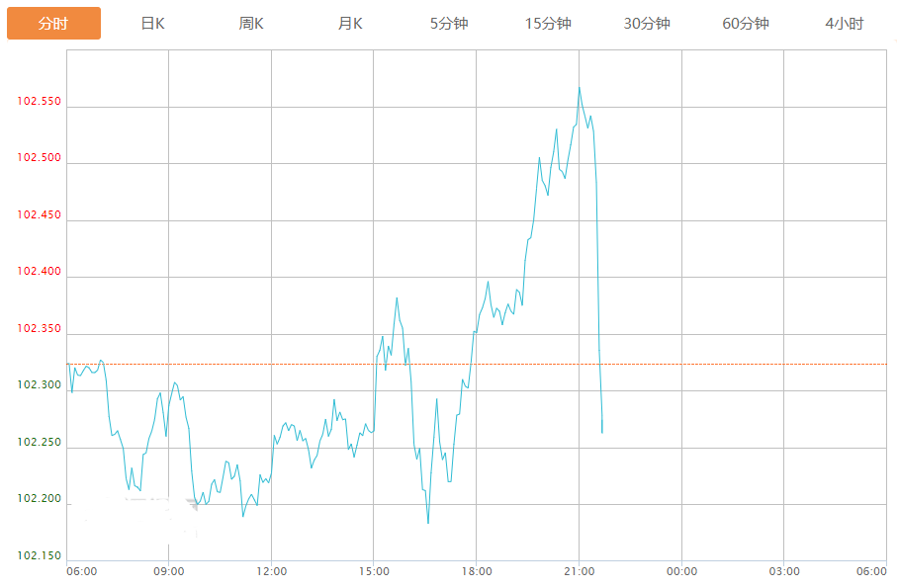The height and width of the screenshot is (588, 898).
Task: Switch to the 日K chart tab
Action: tap(152, 24)
